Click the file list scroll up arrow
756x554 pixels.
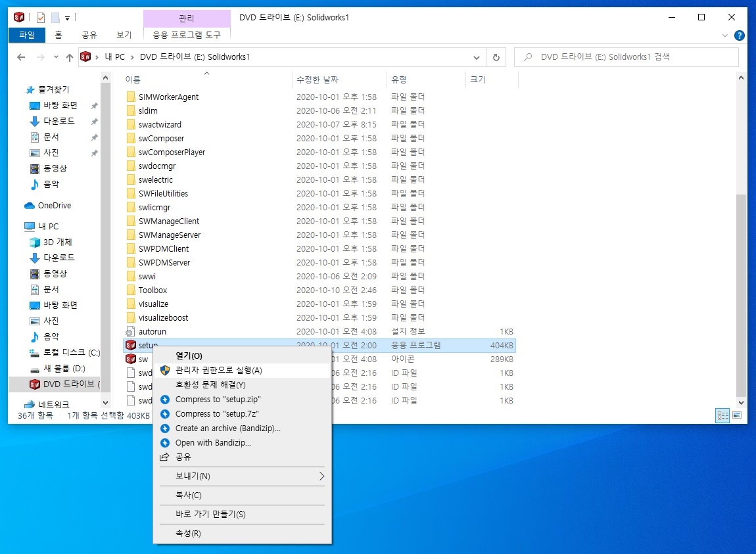741,78
